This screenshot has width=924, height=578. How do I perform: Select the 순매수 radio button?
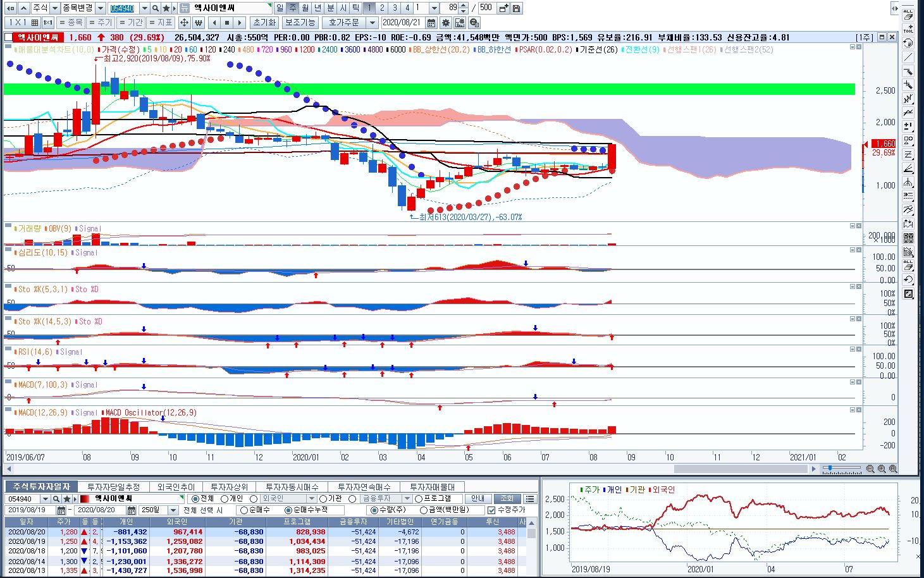pyautogui.click(x=244, y=510)
